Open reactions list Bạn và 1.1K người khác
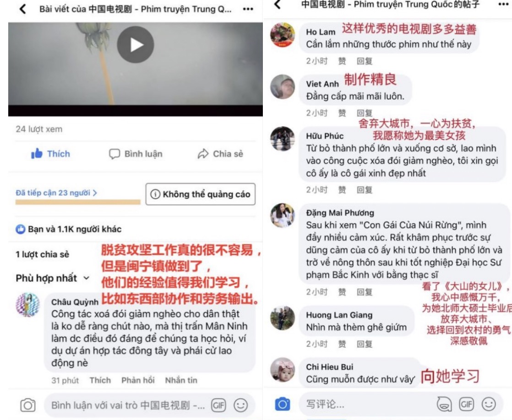The image size is (512, 420). pyautogui.click(x=69, y=229)
